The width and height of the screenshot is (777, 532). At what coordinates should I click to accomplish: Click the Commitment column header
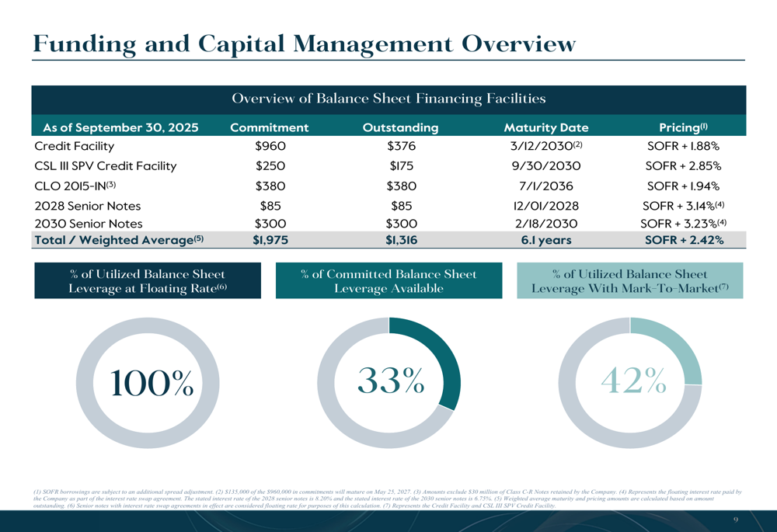click(270, 127)
